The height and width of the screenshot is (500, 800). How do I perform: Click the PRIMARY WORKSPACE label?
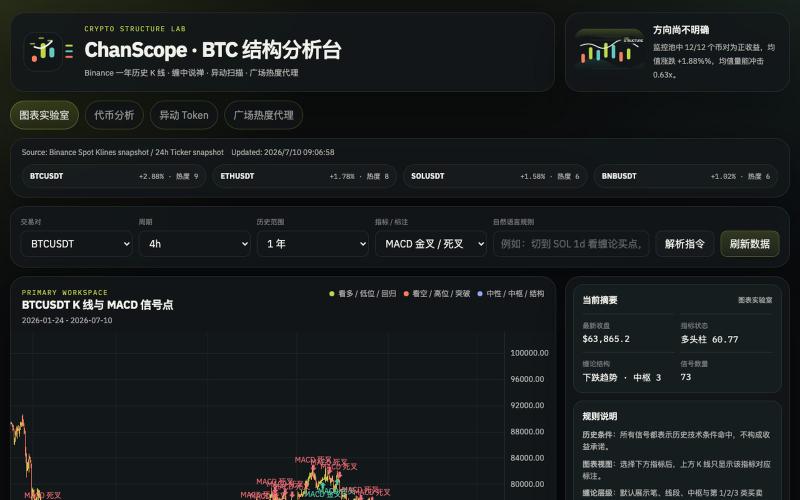coord(65,292)
